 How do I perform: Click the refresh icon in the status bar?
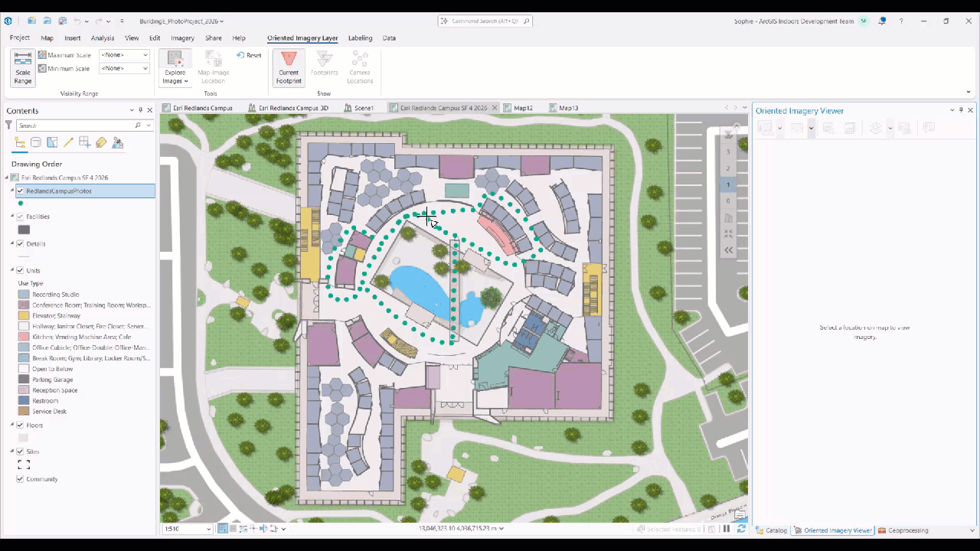(x=741, y=529)
